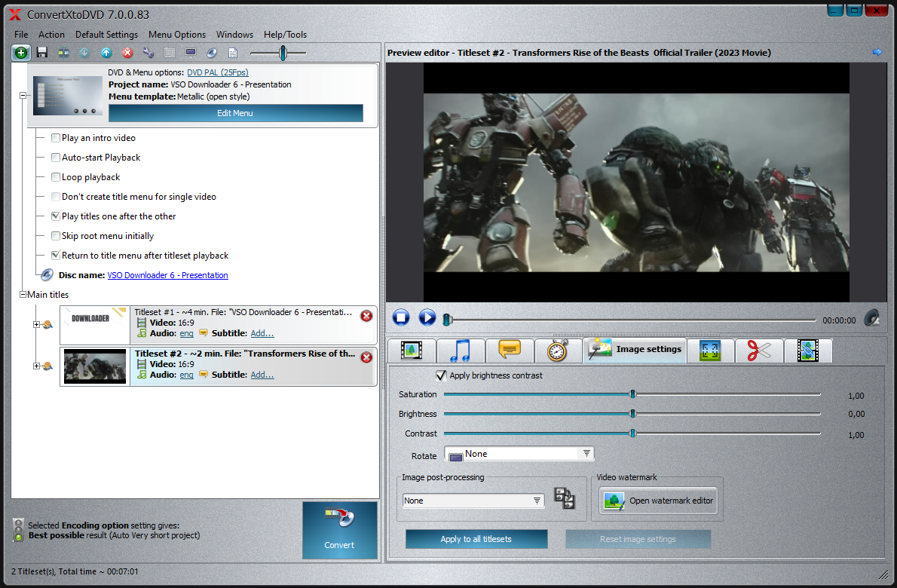Open the Image post-processing dropdown
Screen dimensions: 897x588
point(473,501)
